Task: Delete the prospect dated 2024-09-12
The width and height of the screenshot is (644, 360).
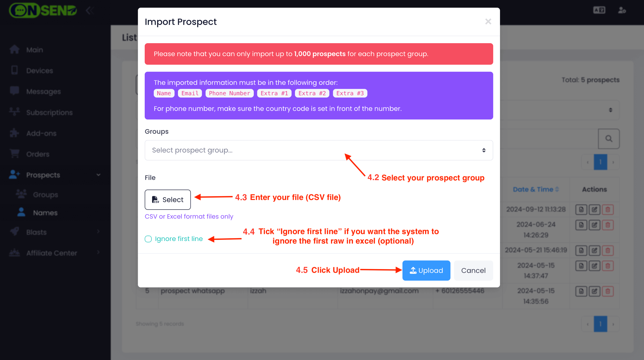Action: click(x=608, y=210)
